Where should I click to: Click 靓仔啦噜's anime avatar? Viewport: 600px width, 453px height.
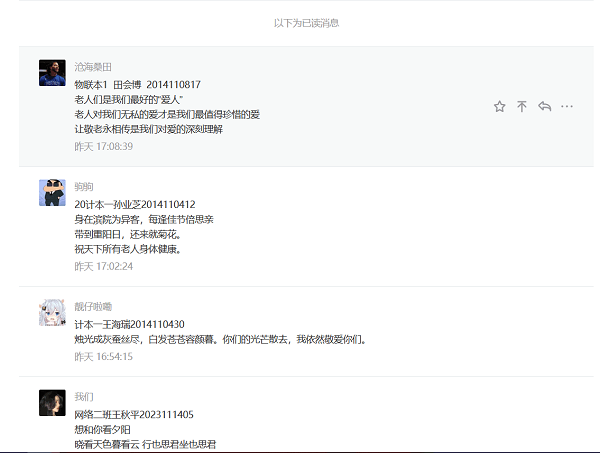click(x=52, y=312)
